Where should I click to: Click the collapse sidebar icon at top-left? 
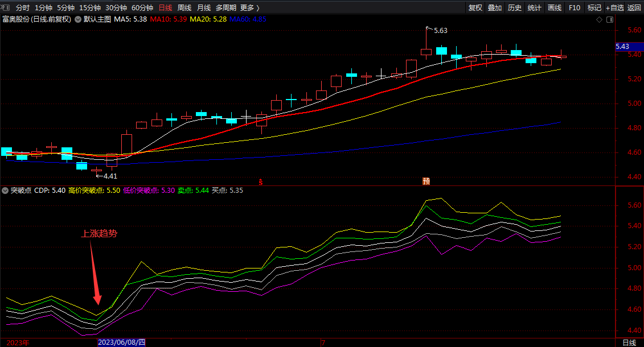click(x=5, y=7)
